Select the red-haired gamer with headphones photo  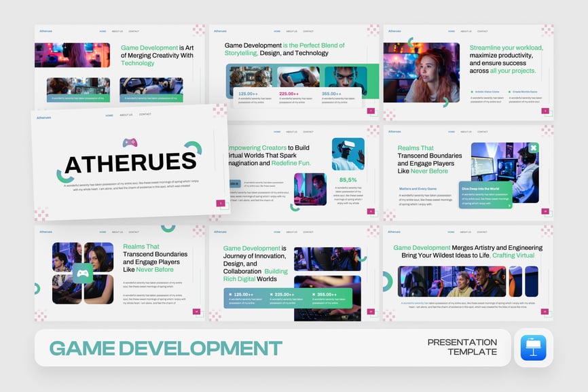[422, 73]
